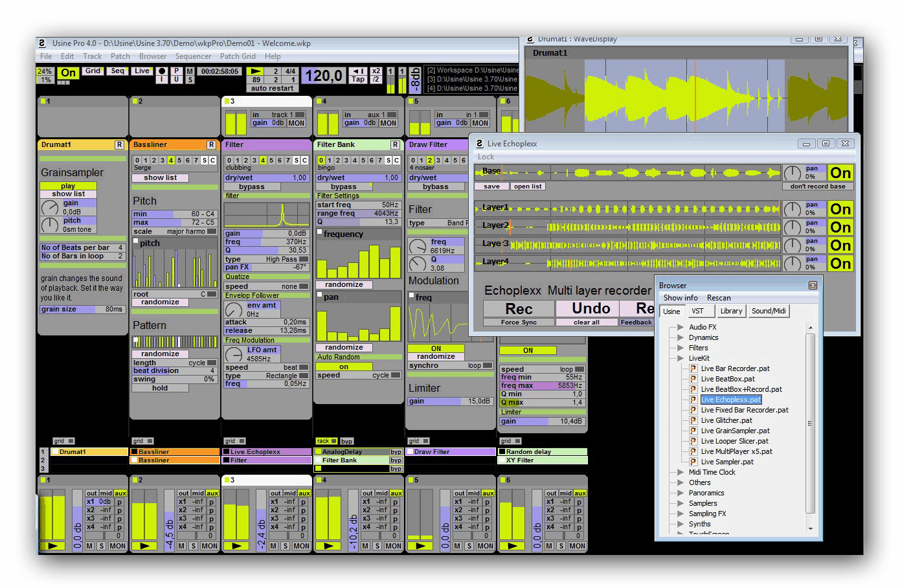Viewport: 900px width, 588px height.
Task: Click the Draw Filter freq knob
Action: tap(418, 246)
